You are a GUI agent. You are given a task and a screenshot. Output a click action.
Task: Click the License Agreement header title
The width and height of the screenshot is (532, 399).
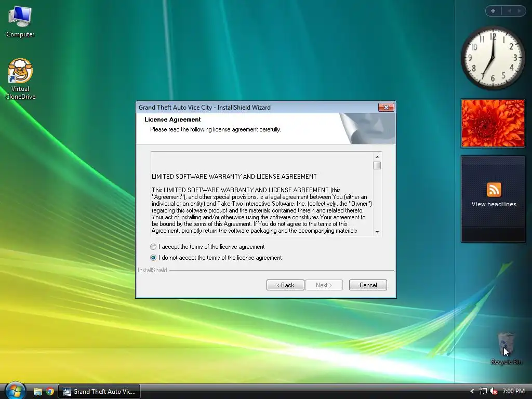[172, 119]
